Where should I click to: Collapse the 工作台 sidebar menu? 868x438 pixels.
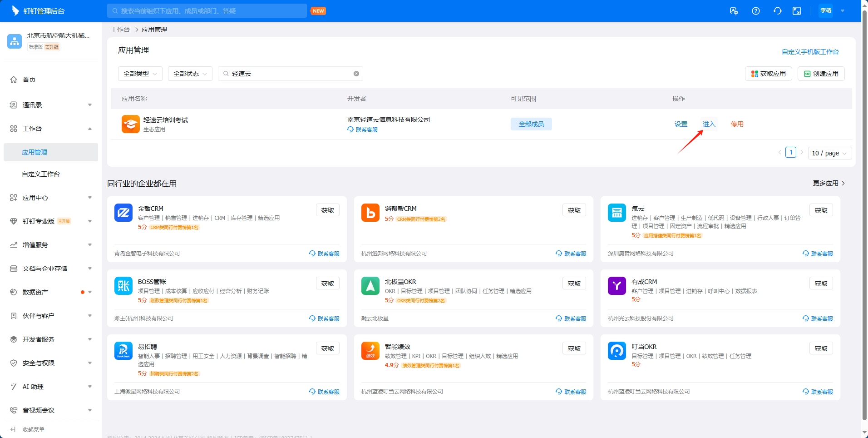[51, 129]
